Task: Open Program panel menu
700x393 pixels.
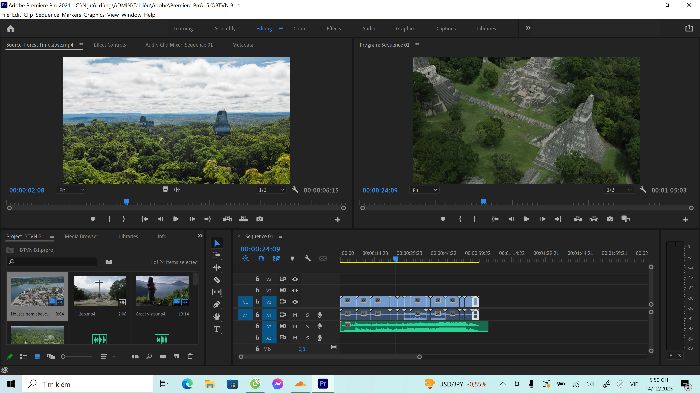Action: pos(417,45)
